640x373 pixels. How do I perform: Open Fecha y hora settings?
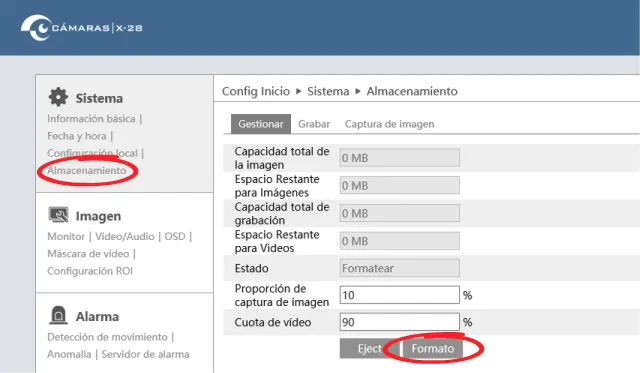(77, 136)
